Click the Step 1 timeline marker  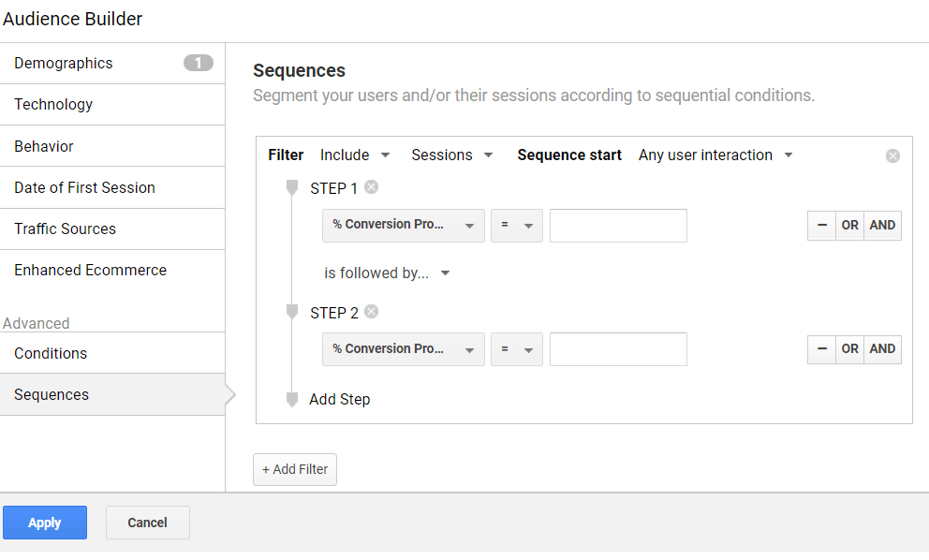coord(292,188)
